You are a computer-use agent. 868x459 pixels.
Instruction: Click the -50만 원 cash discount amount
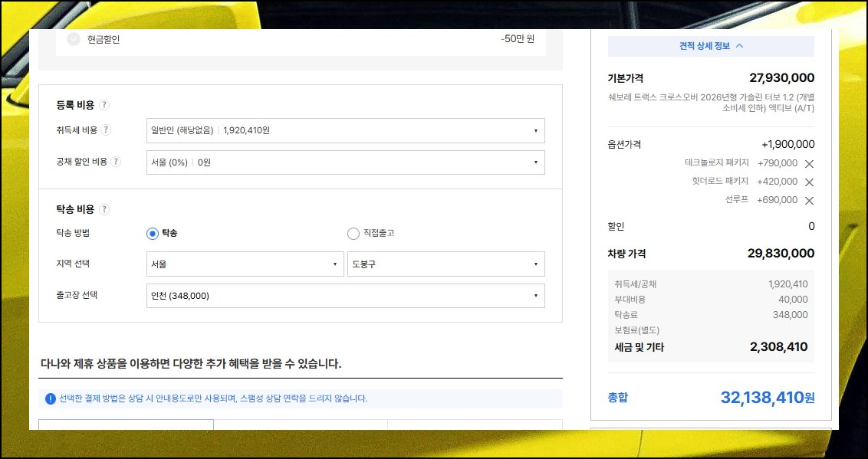pyautogui.click(x=518, y=39)
